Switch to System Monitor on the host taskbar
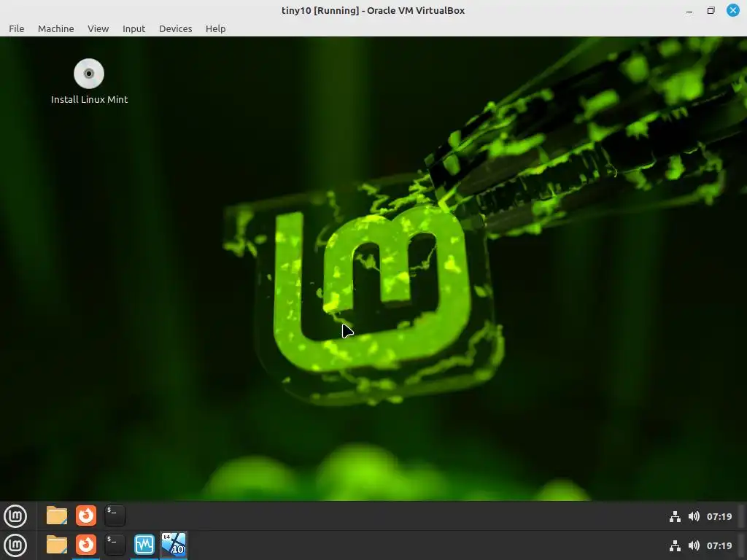The image size is (747, 560). (x=144, y=545)
